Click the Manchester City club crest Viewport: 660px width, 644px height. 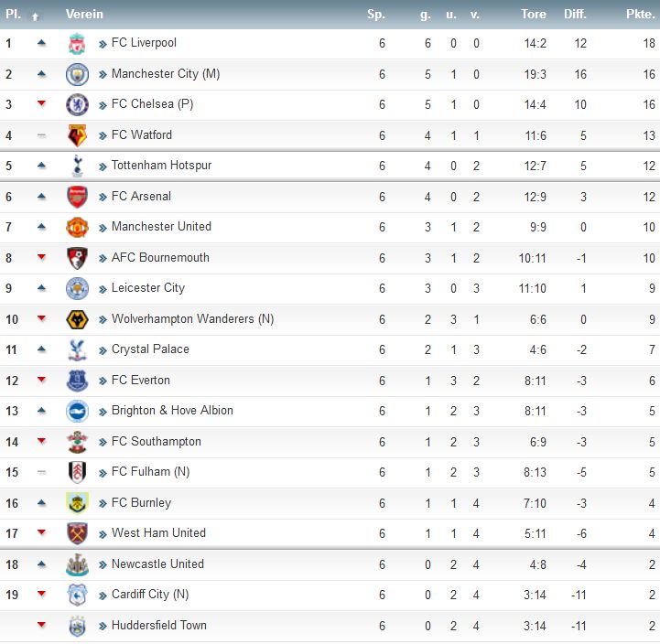(x=77, y=74)
